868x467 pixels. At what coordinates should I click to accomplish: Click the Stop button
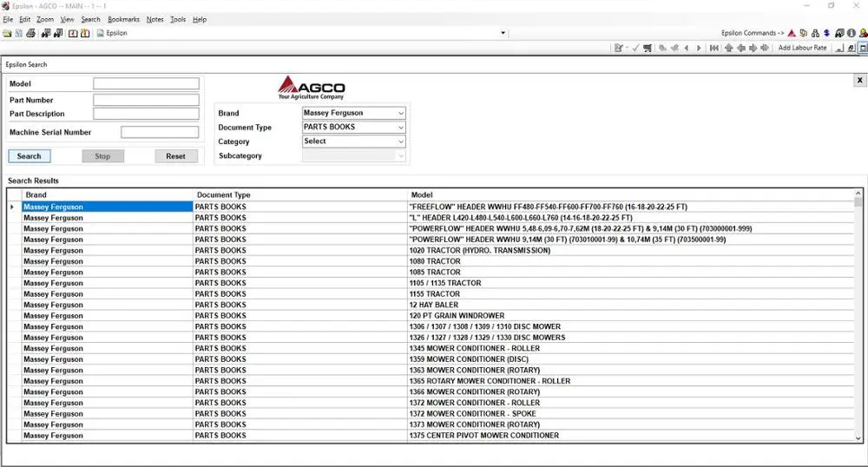[102, 156]
